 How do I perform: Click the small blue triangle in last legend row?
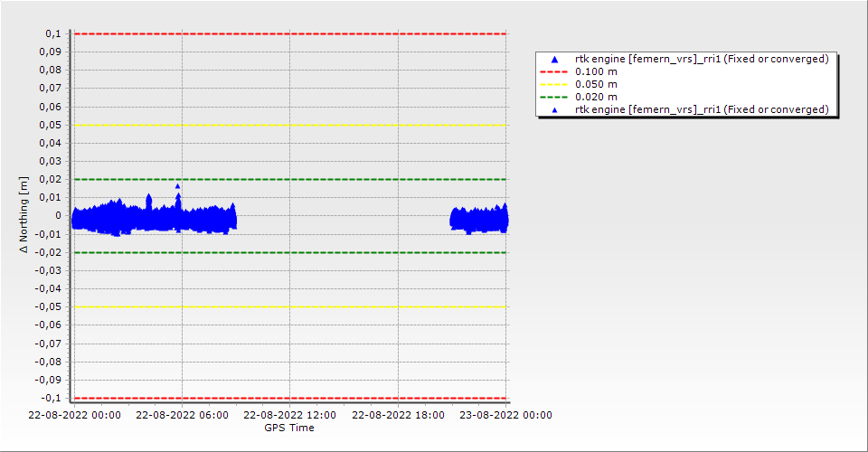554,110
